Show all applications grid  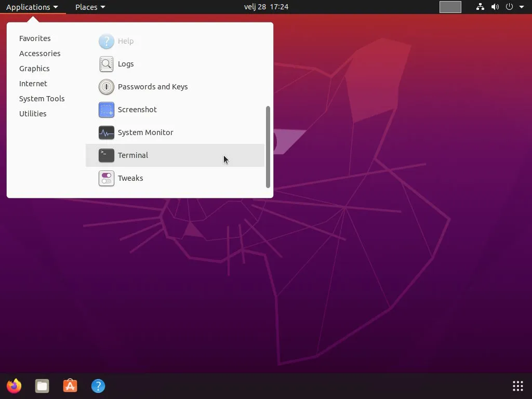(x=517, y=386)
